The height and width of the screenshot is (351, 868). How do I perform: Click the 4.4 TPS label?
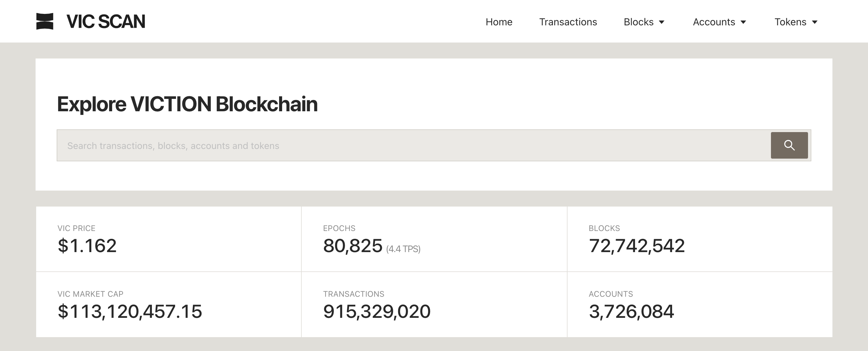pyautogui.click(x=403, y=249)
